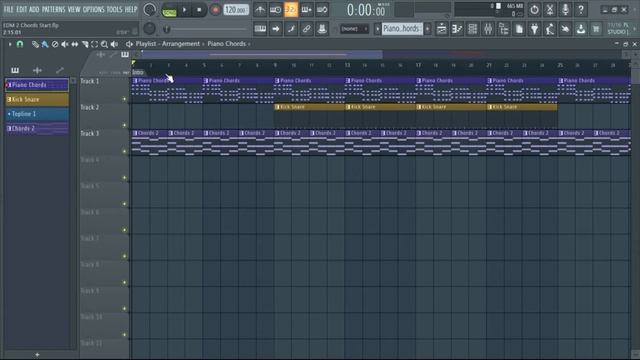
Task: Select the Slice tool in playlist
Action: [x=84, y=44]
